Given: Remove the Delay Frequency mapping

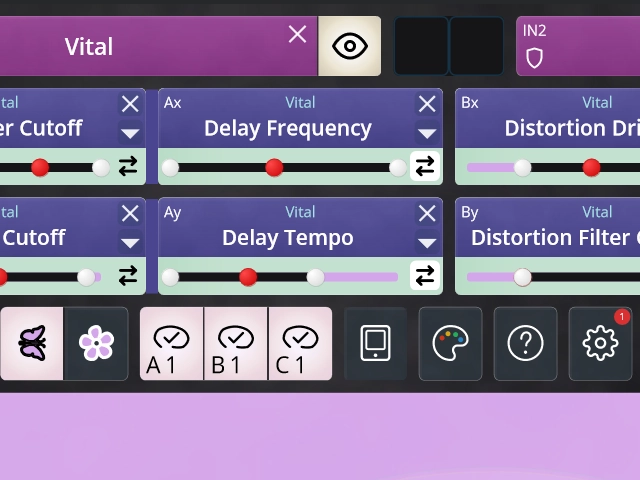Looking at the screenshot, I should tap(427, 104).
